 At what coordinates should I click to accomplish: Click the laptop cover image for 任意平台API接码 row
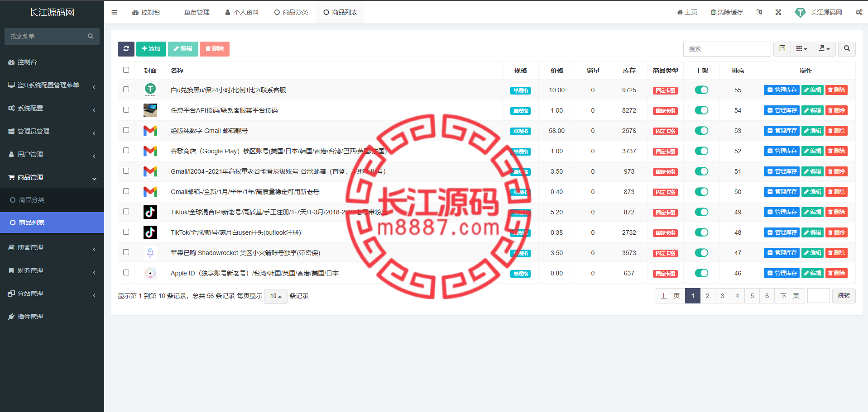(150, 110)
